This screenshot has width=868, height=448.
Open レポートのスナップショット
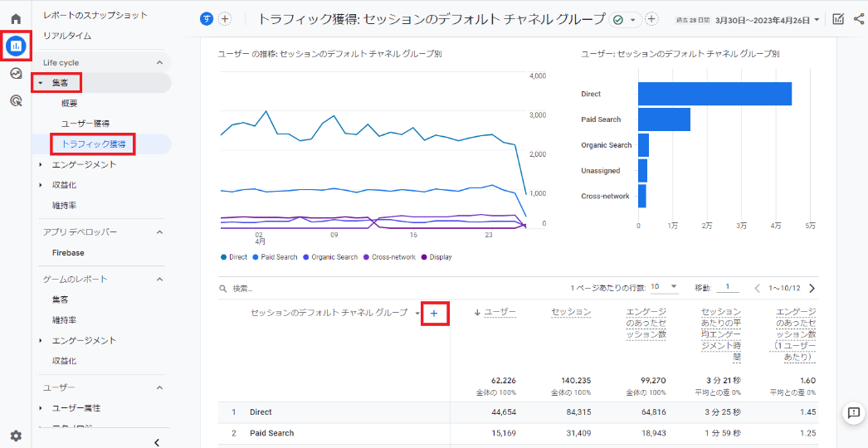point(95,15)
